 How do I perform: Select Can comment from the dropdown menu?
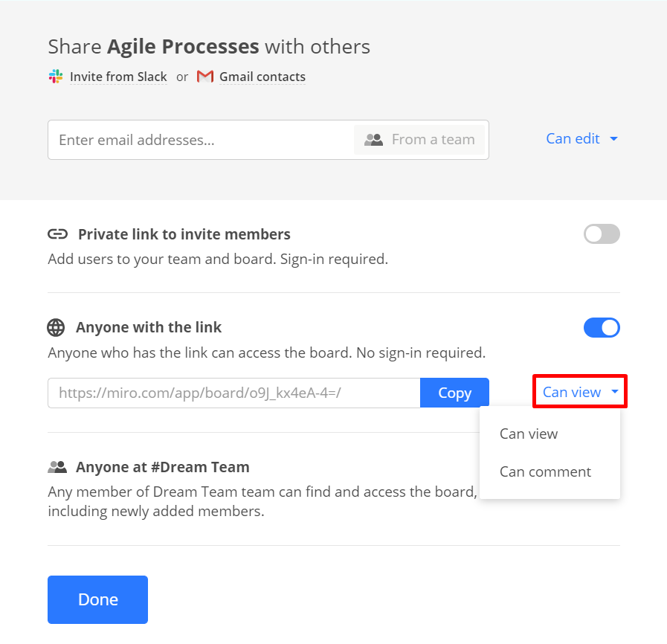545,472
